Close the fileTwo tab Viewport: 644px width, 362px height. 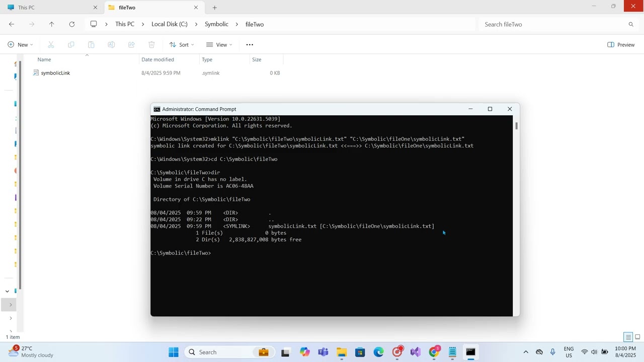coord(196,8)
